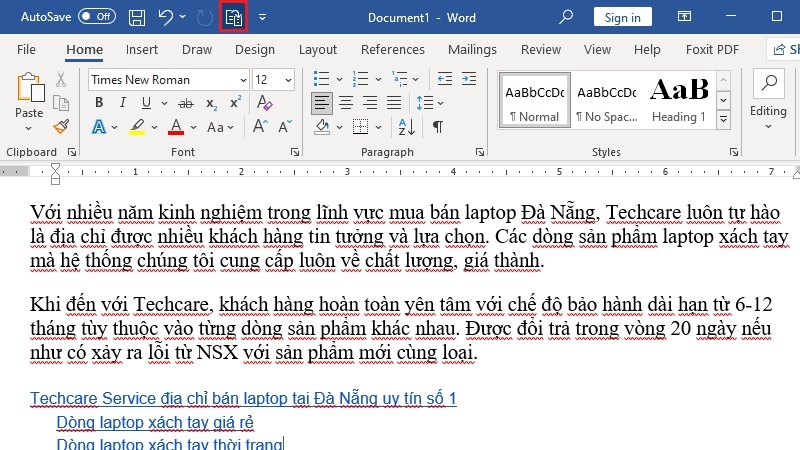Open the Review tab
This screenshot has width=800, height=450.
coord(541,49)
